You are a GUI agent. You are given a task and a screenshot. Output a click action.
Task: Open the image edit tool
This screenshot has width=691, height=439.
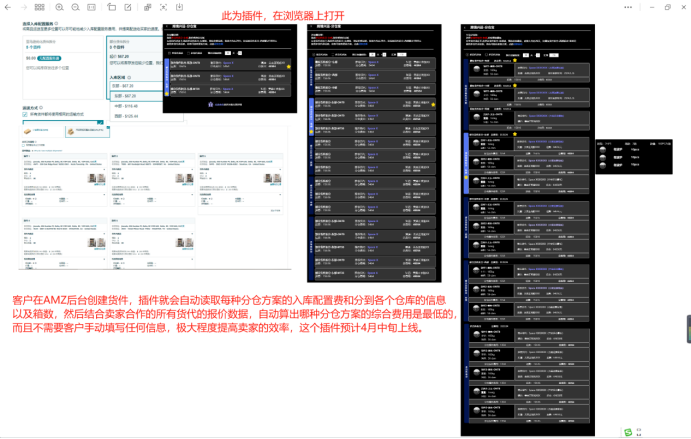coord(128,7)
